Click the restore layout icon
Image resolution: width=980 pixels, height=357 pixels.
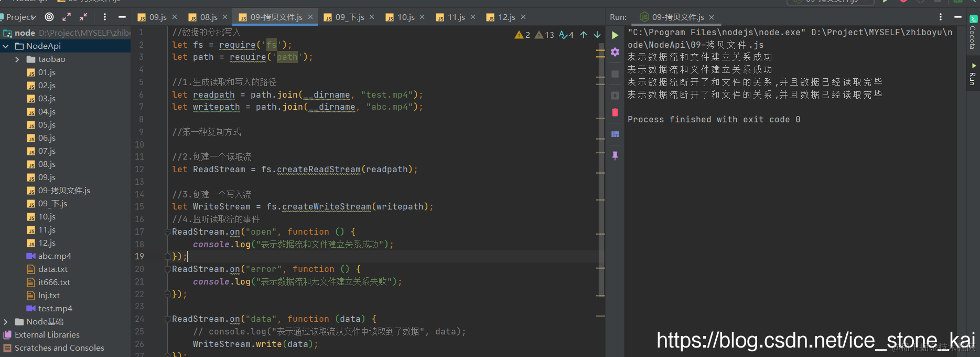[615, 134]
